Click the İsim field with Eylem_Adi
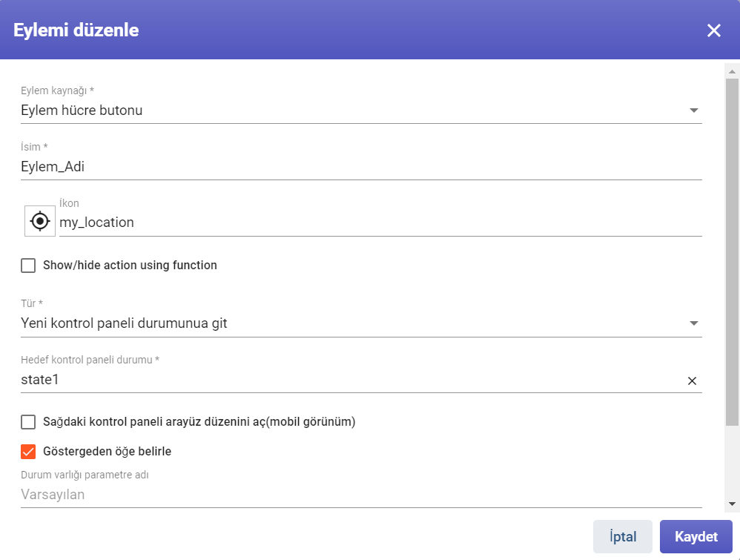 [361, 167]
